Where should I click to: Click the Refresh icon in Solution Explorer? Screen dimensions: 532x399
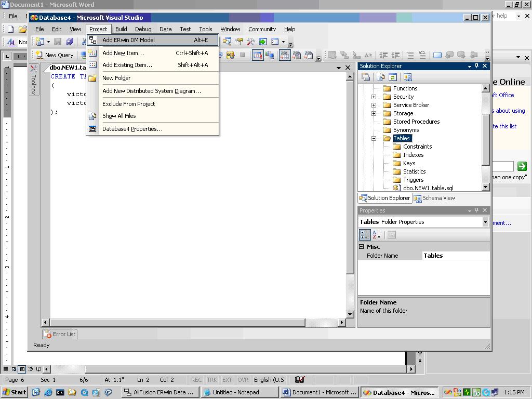(x=393, y=77)
